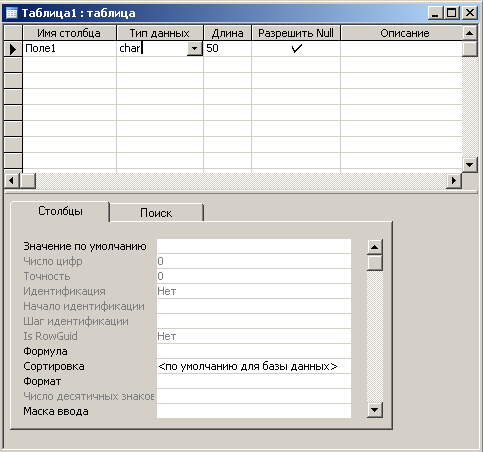The width and height of the screenshot is (483, 452).
Task: Click the Маска ввода property field
Action: tap(254, 411)
